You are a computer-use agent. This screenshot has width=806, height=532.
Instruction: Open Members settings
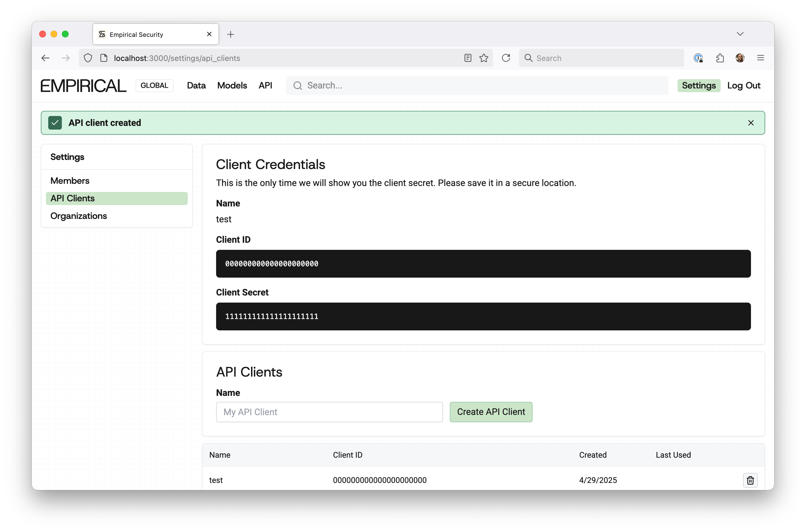click(70, 180)
